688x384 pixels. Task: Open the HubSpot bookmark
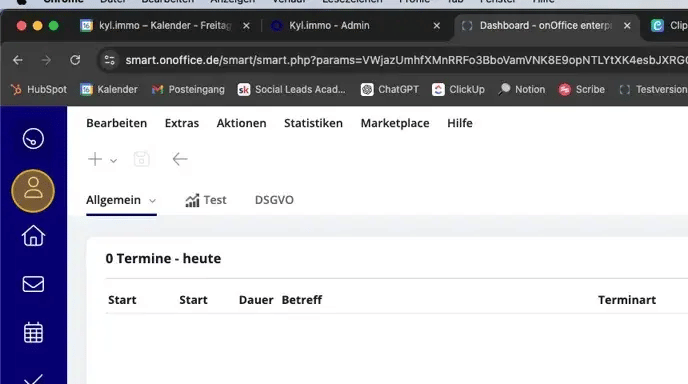[39, 90]
